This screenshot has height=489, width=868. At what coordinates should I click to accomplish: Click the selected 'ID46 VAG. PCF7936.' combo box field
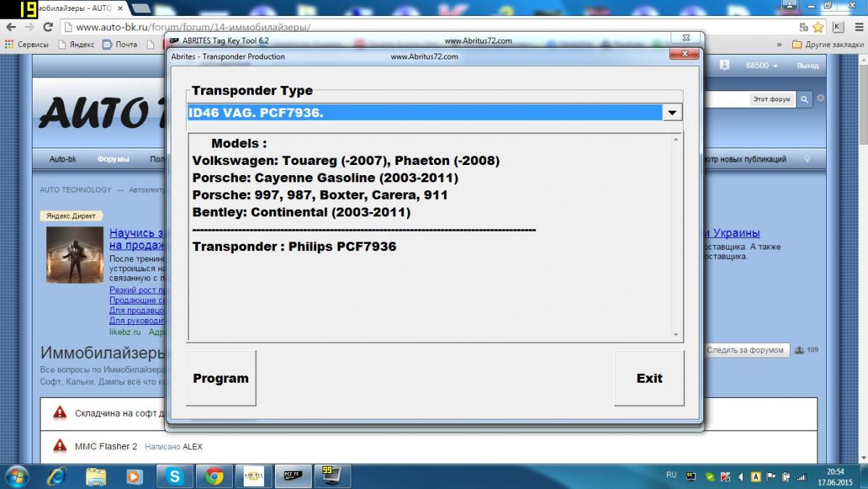click(x=425, y=113)
